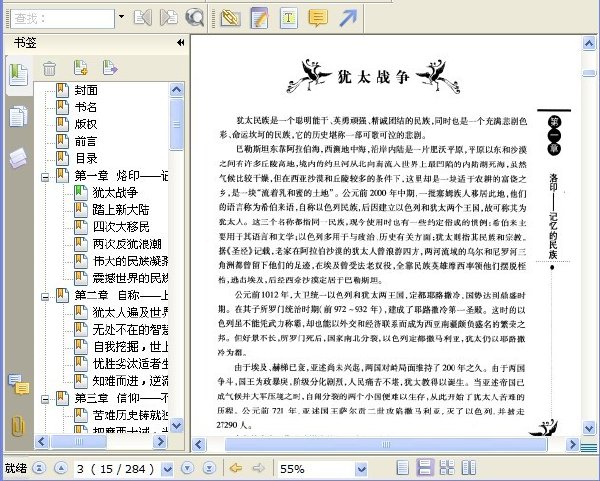Collapse the 书签 panel with double arrow
The height and width of the screenshot is (481, 600).
pyautogui.click(x=181, y=42)
